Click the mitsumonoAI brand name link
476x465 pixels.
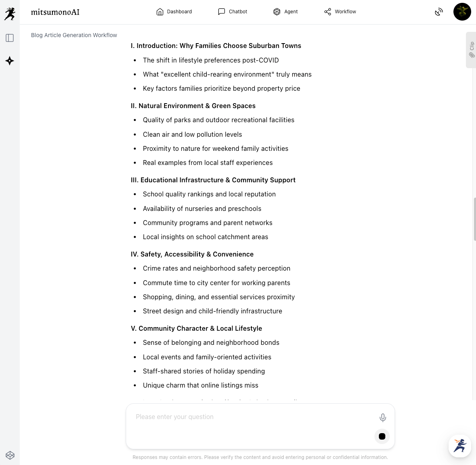(55, 12)
